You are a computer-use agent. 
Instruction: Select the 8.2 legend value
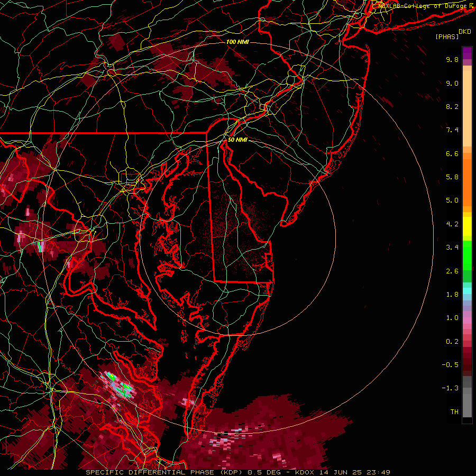tap(452, 106)
